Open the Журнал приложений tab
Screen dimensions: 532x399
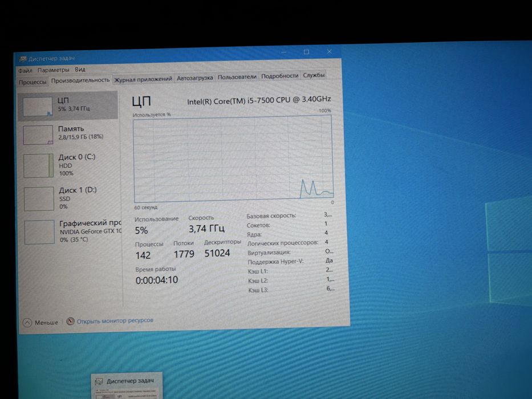pos(143,79)
